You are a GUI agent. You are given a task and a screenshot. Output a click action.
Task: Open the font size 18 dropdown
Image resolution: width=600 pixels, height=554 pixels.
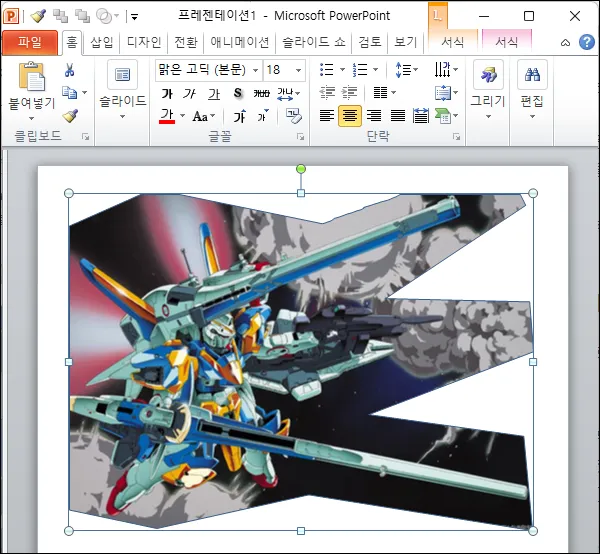click(298, 70)
